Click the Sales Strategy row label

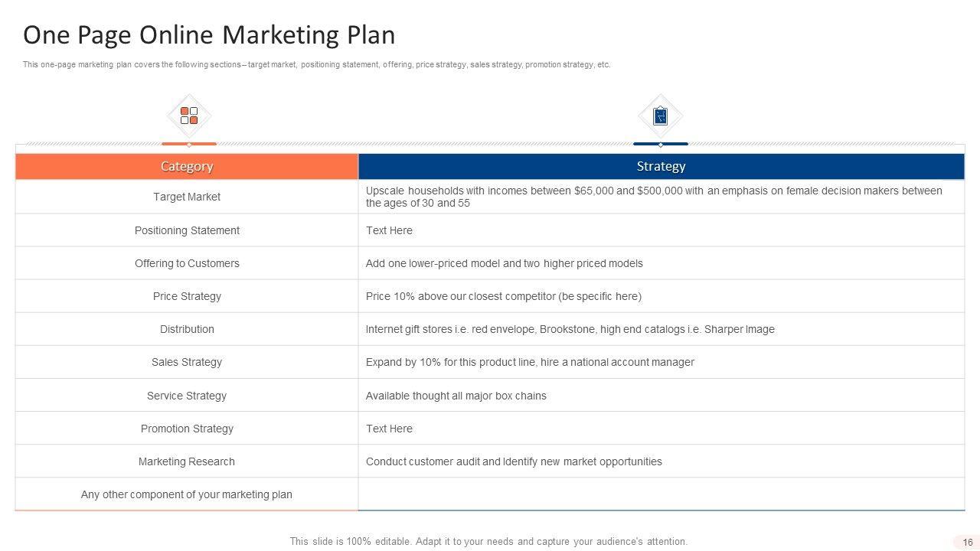pyautogui.click(x=187, y=362)
